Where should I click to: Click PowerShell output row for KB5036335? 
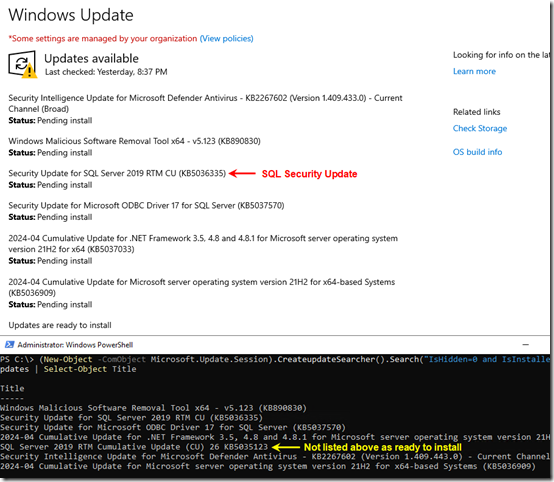click(x=131, y=417)
